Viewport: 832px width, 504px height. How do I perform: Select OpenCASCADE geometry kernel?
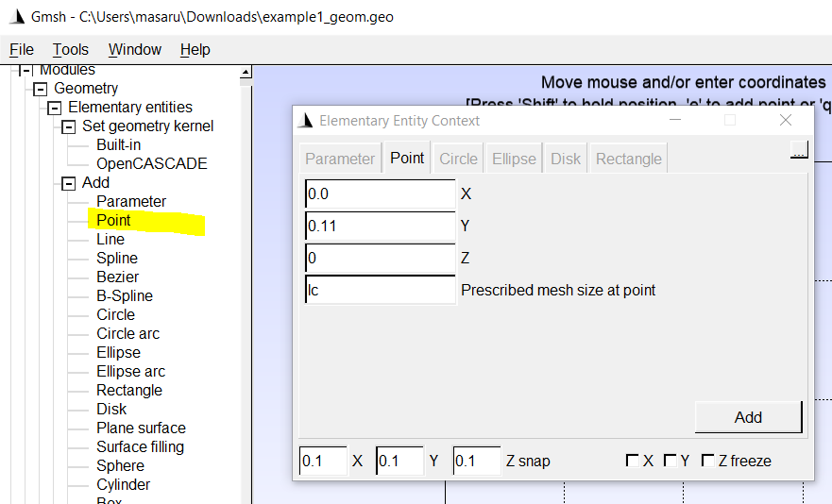click(152, 163)
